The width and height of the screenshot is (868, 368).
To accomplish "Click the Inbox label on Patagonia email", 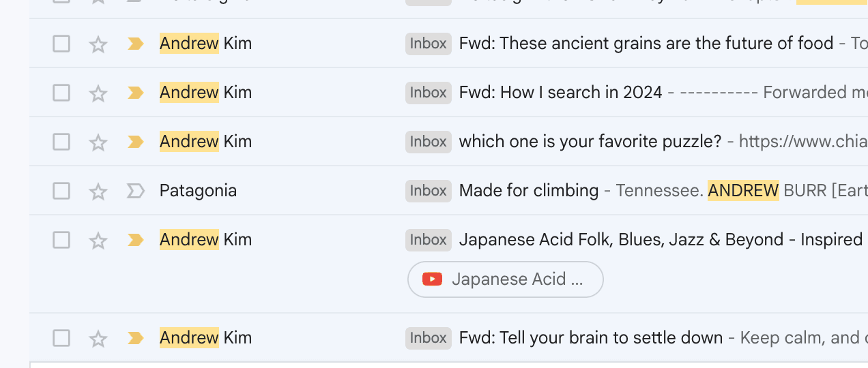I will (x=429, y=191).
